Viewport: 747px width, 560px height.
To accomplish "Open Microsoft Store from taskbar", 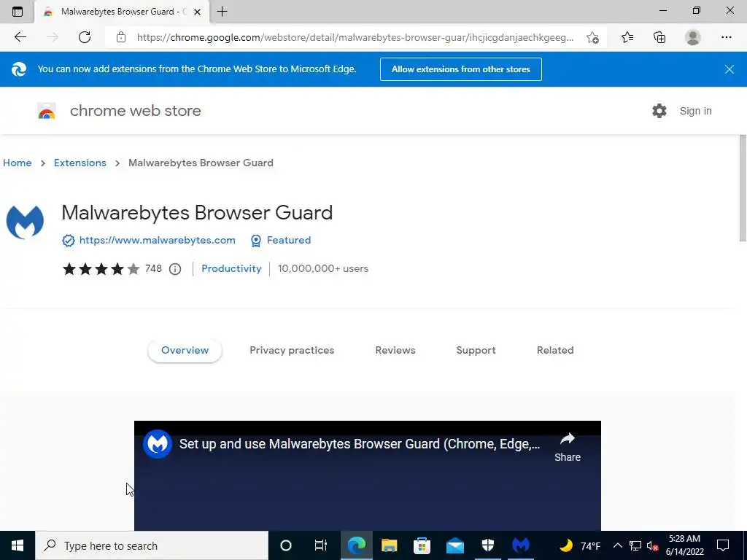I will pos(422,545).
